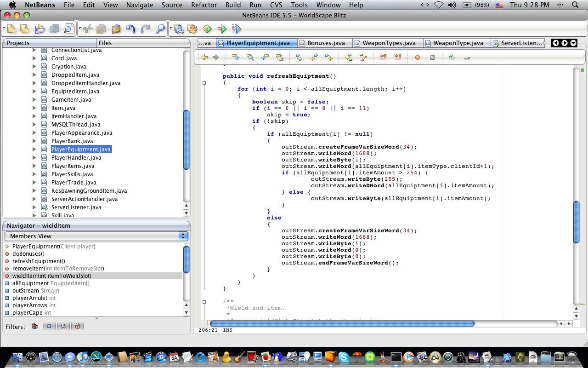Click the Find magnifier icon in main toolbar
The height and width of the screenshot is (368, 588).
(160, 29)
